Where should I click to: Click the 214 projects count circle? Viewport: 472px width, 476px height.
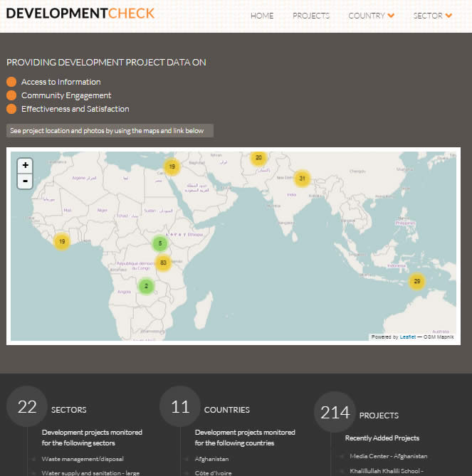pos(335,412)
